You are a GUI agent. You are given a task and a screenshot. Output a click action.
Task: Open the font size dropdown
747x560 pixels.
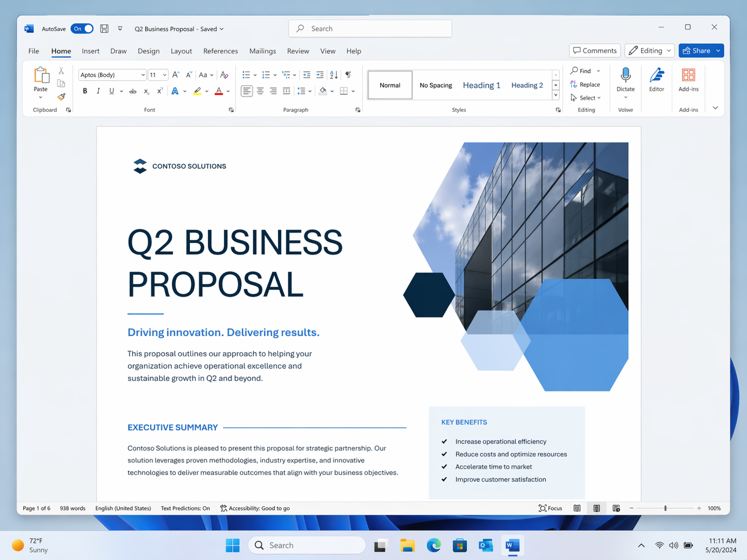pyautogui.click(x=165, y=75)
